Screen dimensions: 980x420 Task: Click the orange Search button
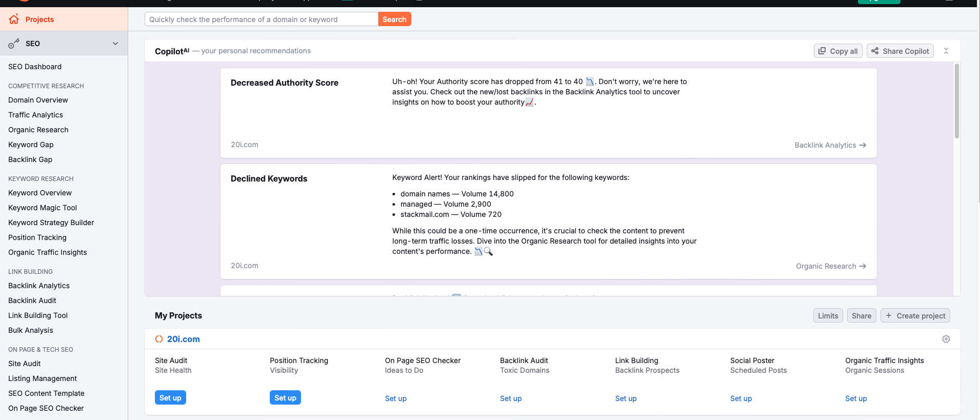(394, 19)
